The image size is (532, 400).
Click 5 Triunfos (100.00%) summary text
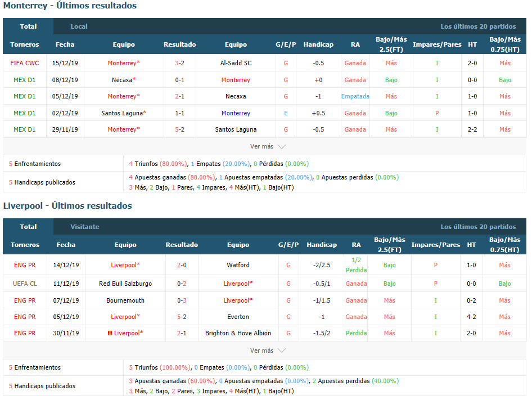point(160,368)
